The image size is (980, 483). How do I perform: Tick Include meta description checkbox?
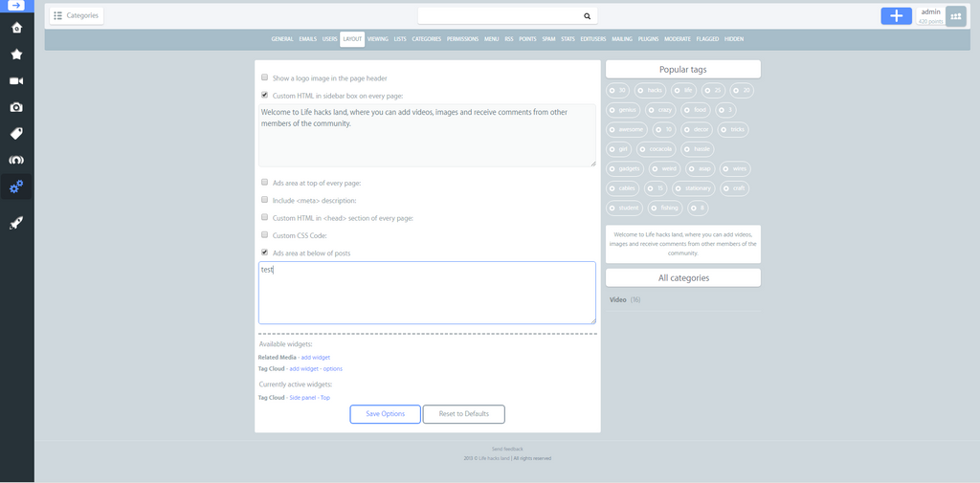pyautogui.click(x=264, y=200)
